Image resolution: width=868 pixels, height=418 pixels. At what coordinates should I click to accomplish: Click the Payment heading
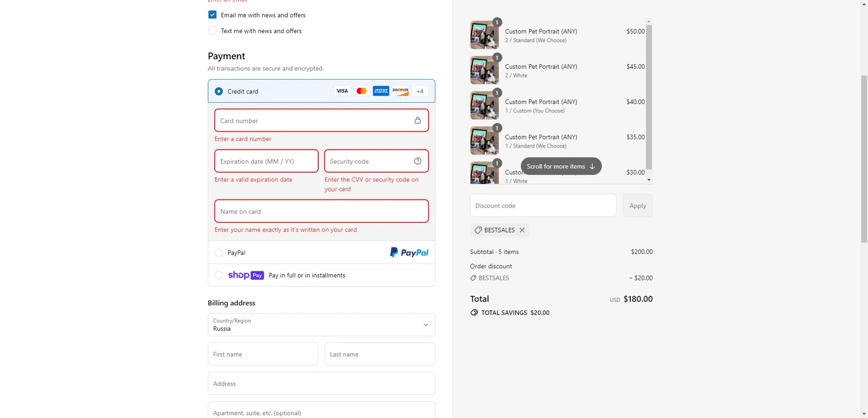tap(226, 56)
